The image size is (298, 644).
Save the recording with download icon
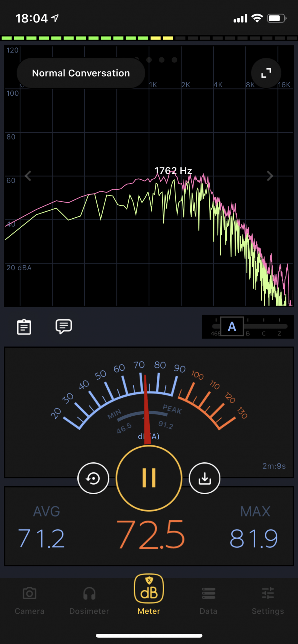pos(204,478)
